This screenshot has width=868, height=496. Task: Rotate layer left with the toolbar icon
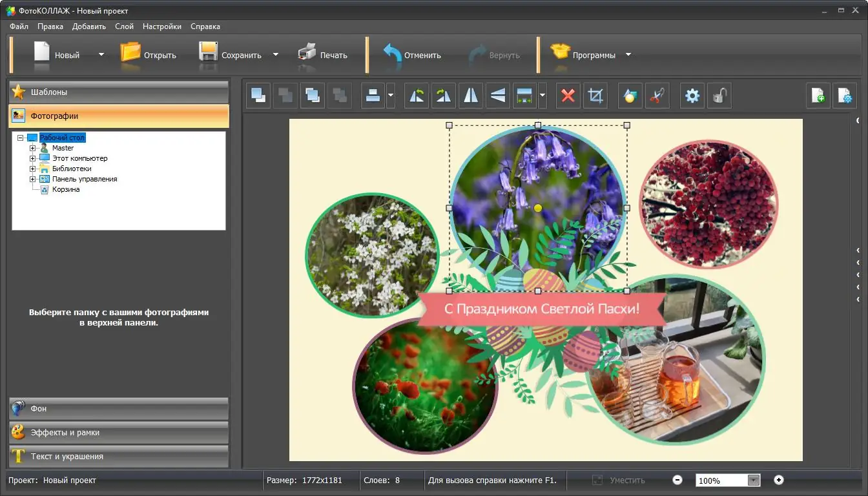coord(417,96)
